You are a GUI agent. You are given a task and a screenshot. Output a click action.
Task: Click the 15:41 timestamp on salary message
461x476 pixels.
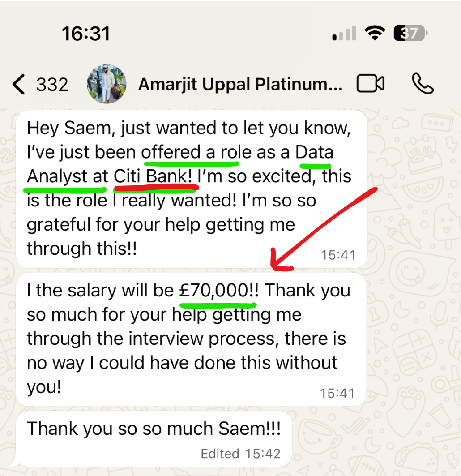coord(337,393)
